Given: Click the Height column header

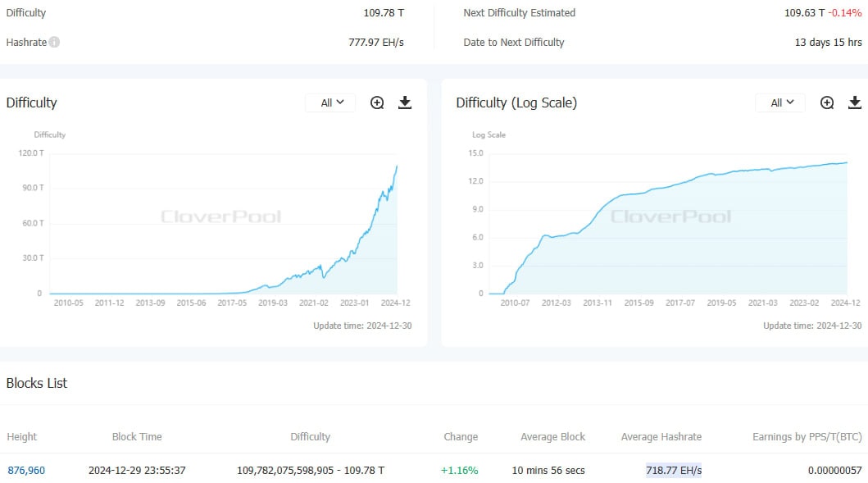Looking at the screenshot, I should click(22, 436).
